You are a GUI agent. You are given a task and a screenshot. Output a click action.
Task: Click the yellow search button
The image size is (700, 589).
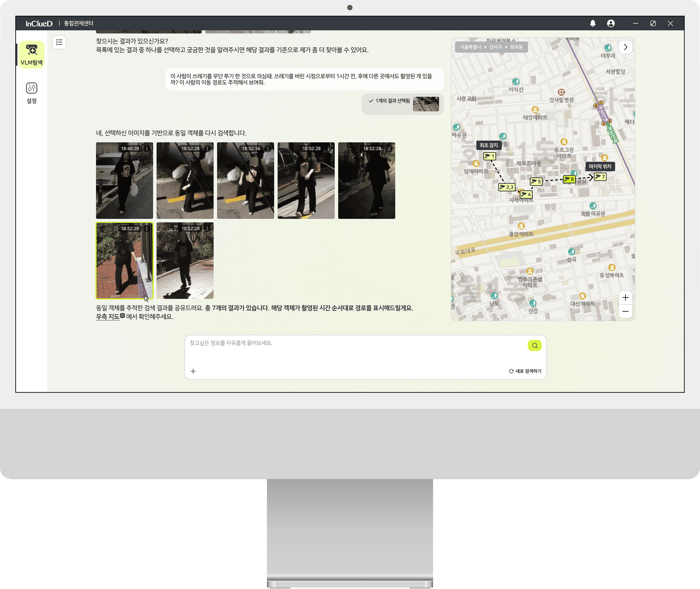coord(534,345)
